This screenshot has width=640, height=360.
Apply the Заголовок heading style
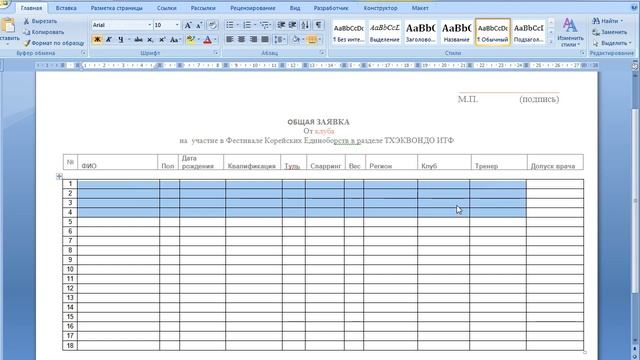[x=420, y=32]
